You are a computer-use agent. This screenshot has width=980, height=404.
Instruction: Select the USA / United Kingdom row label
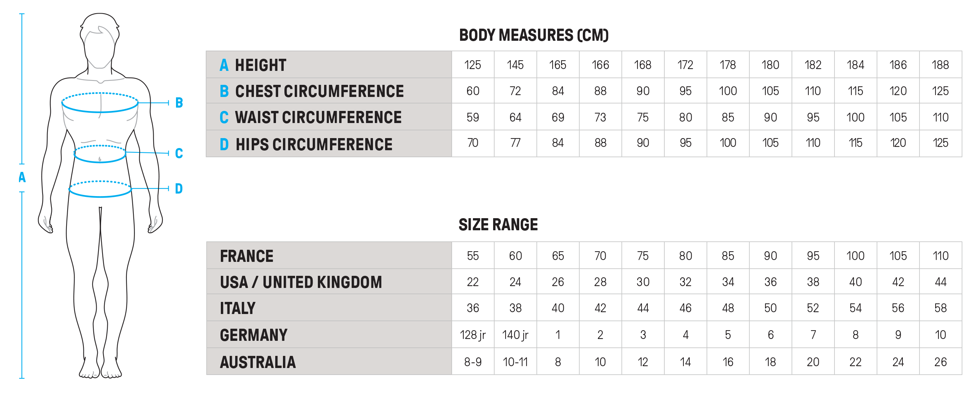pyautogui.click(x=301, y=282)
